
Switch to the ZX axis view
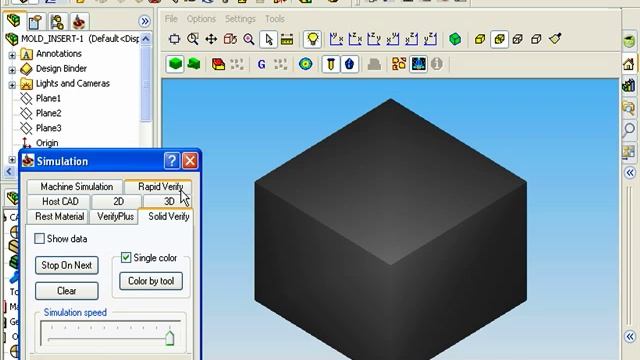point(355,39)
